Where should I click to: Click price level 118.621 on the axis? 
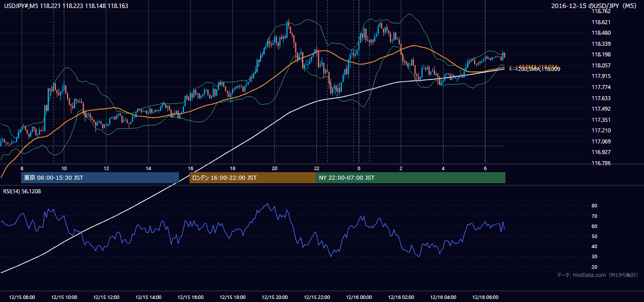click(x=601, y=22)
